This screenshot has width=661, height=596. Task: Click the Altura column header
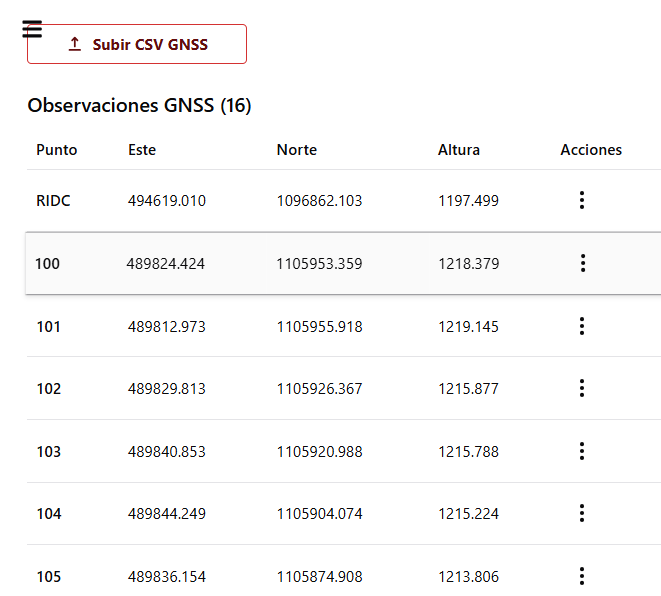pos(459,150)
